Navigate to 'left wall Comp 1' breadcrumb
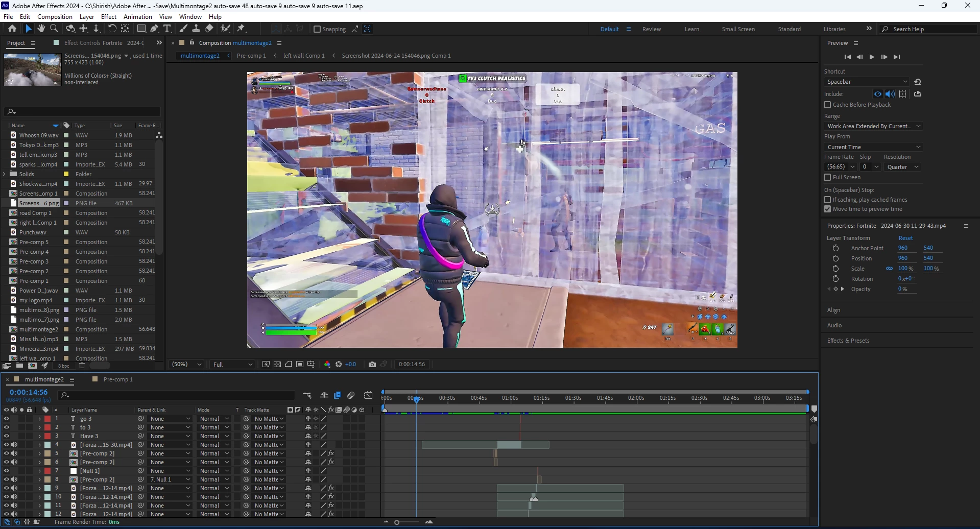 tap(304, 56)
